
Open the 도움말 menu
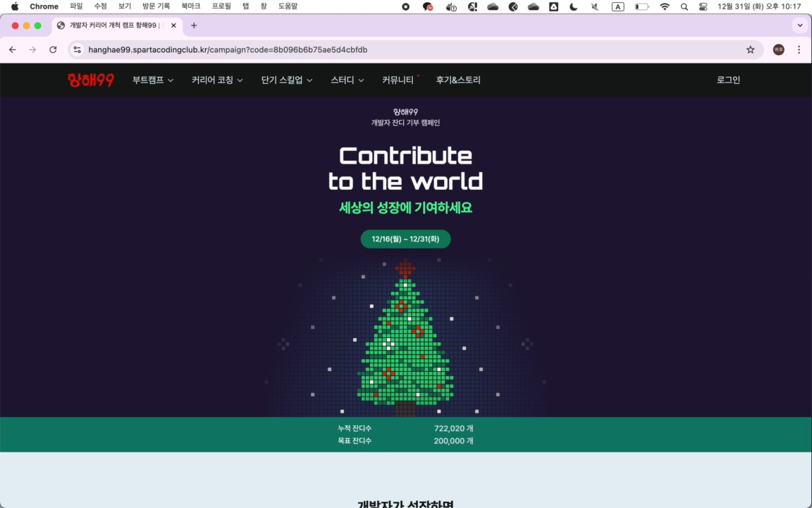coord(288,7)
